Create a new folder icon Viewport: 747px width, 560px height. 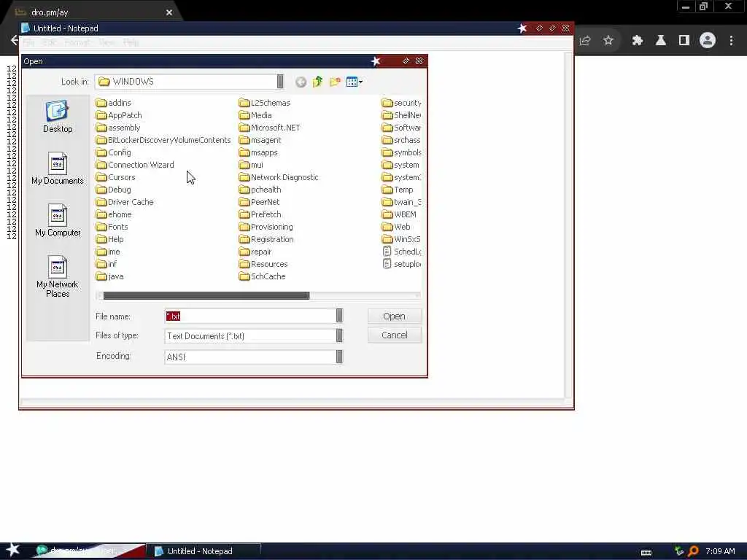335,82
